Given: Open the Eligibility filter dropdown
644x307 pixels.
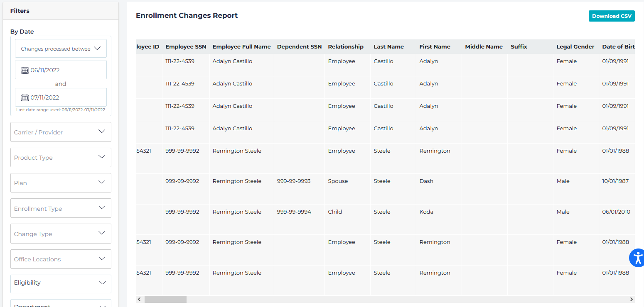Looking at the screenshot, I should (x=61, y=283).
